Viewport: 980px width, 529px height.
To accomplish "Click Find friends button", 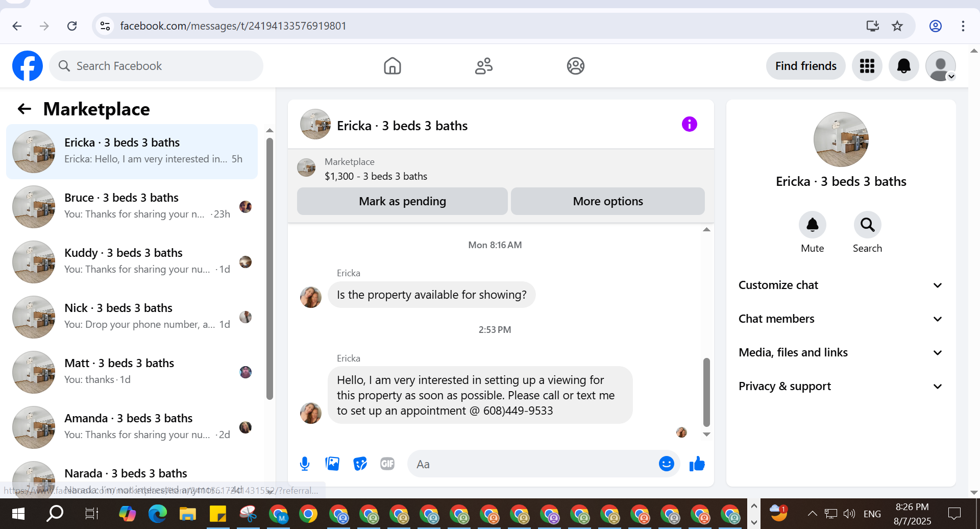I will tap(805, 66).
